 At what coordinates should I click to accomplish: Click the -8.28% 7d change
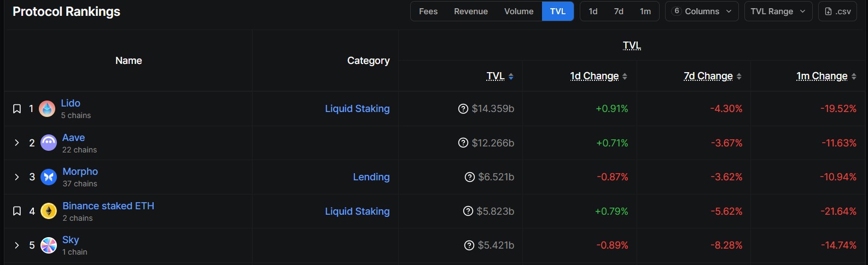(x=726, y=245)
